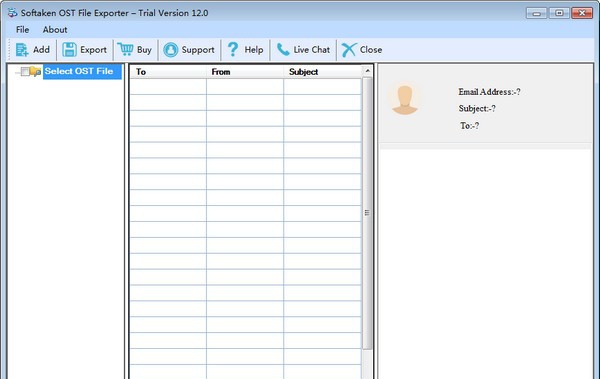
Task: Click the Live Chat phone icon
Action: point(283,49)
